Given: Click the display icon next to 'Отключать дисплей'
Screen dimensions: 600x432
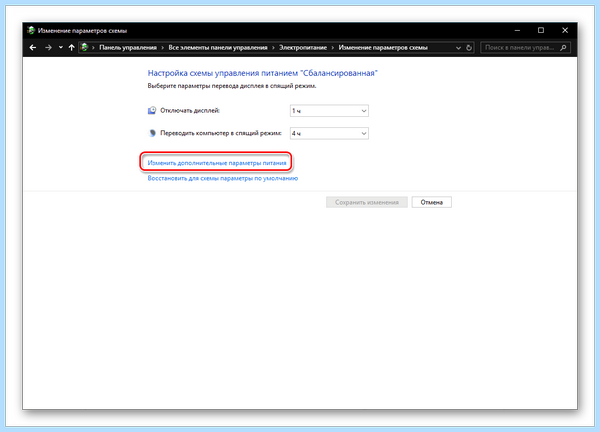Looking at the screenshot, I should coord(152,110).
